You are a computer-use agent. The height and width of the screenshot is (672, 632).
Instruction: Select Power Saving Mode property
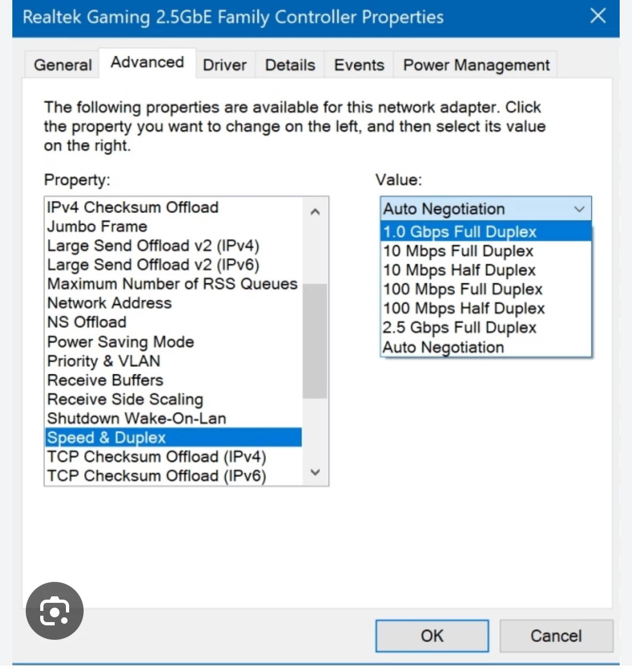coord(174,342)
